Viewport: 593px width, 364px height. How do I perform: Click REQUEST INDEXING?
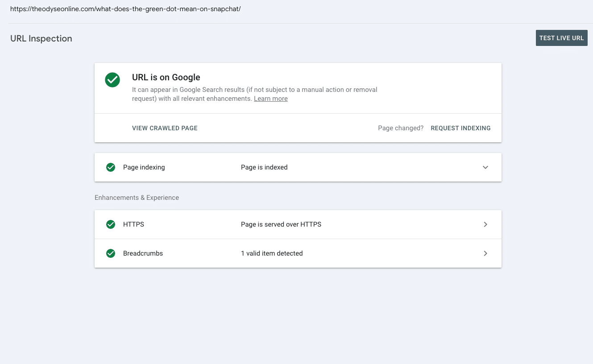pyautogui.click(x=460, y=128)
